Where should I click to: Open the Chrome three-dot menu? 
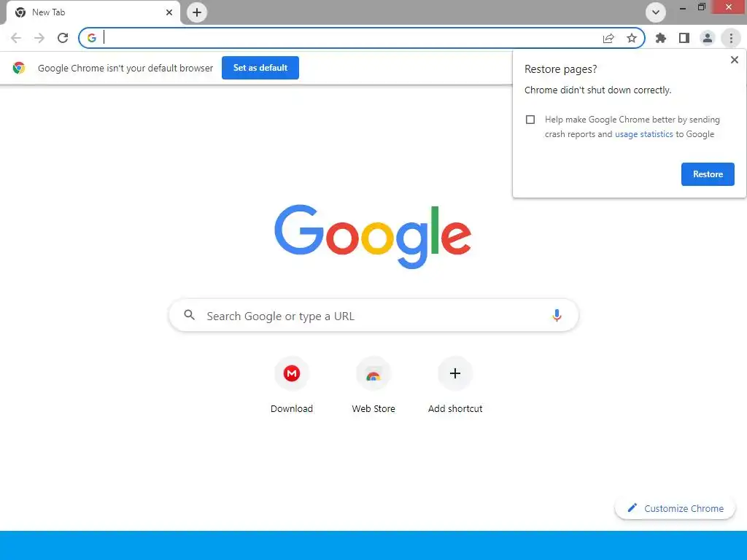point(731,38)
